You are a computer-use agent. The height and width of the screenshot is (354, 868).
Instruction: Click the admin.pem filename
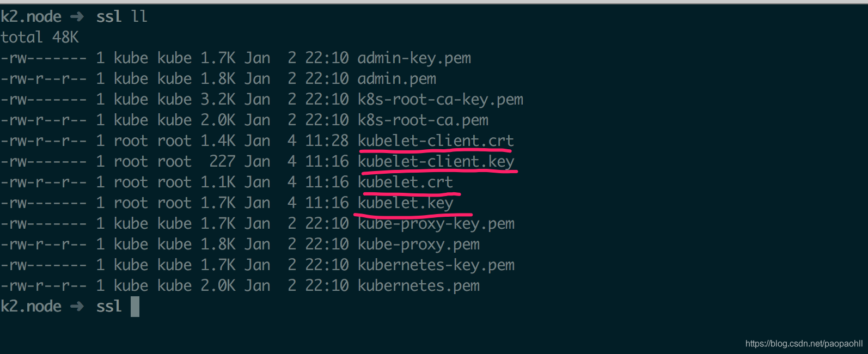(x=397, y=78)
